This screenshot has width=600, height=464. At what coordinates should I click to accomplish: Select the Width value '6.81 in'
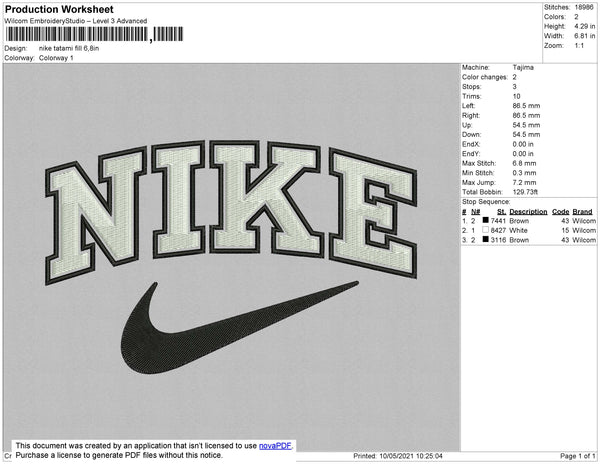[x=584, y=36]
